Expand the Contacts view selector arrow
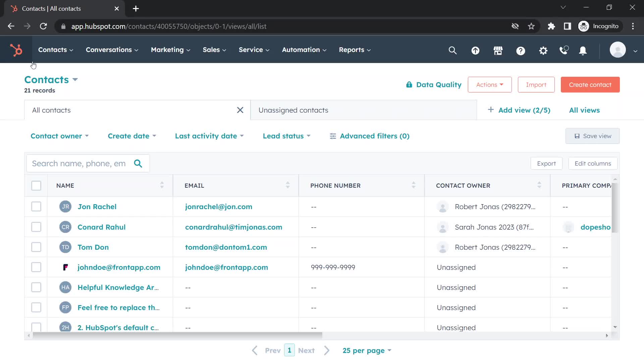The width and height of the screenshot is (644, 362). click(75, 79)
